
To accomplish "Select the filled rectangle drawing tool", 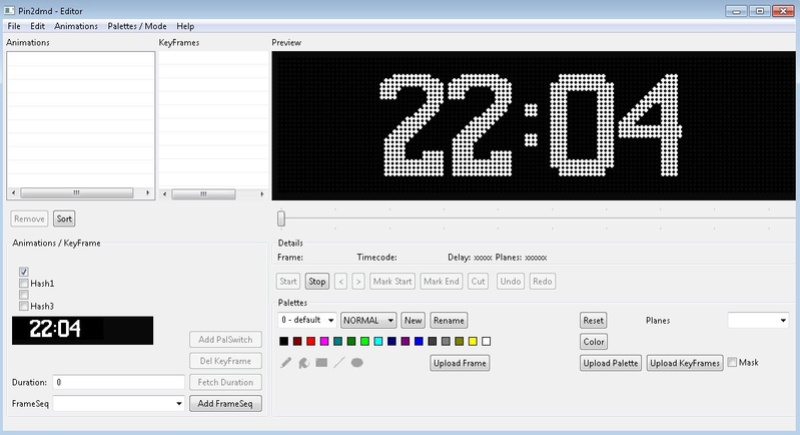I will click(x=321, y=363).
